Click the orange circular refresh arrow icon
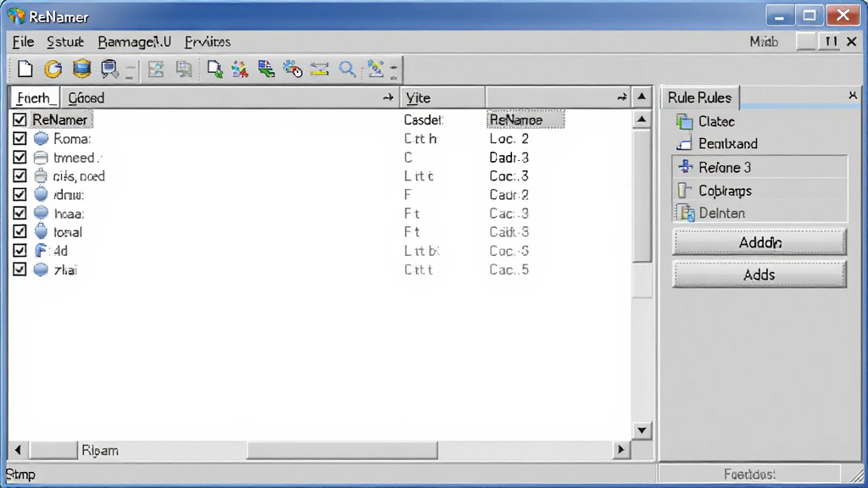This screenshot has height=488, width=868. [53, 69]
